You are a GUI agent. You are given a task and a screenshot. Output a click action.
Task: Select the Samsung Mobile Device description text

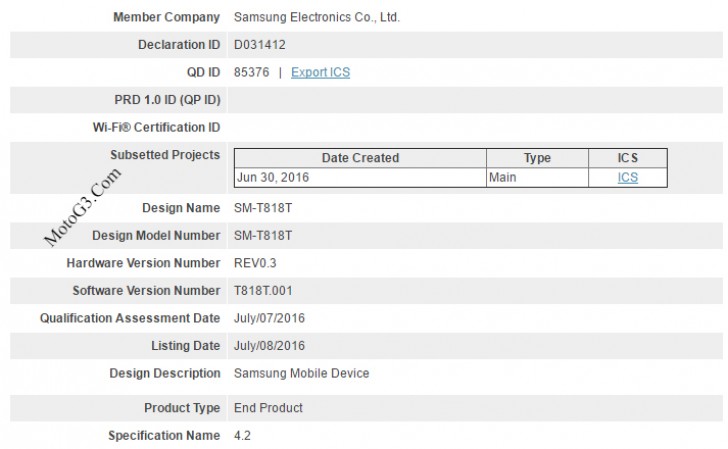click(x=301, y=373)
